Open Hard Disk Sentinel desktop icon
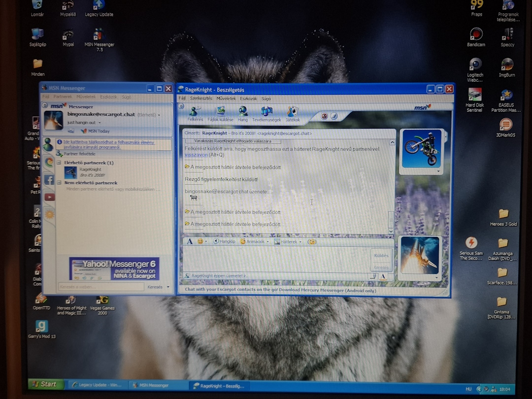 click(475, 100)
